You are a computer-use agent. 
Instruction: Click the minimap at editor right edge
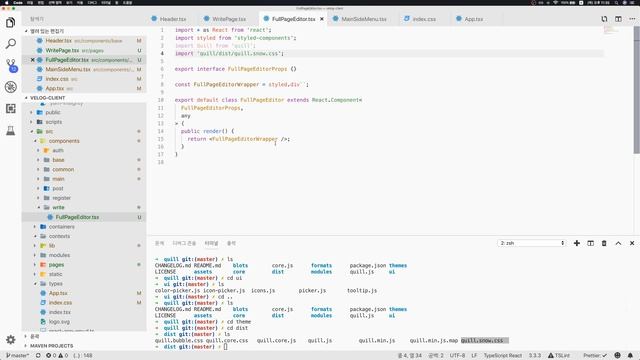coord(611,30)
